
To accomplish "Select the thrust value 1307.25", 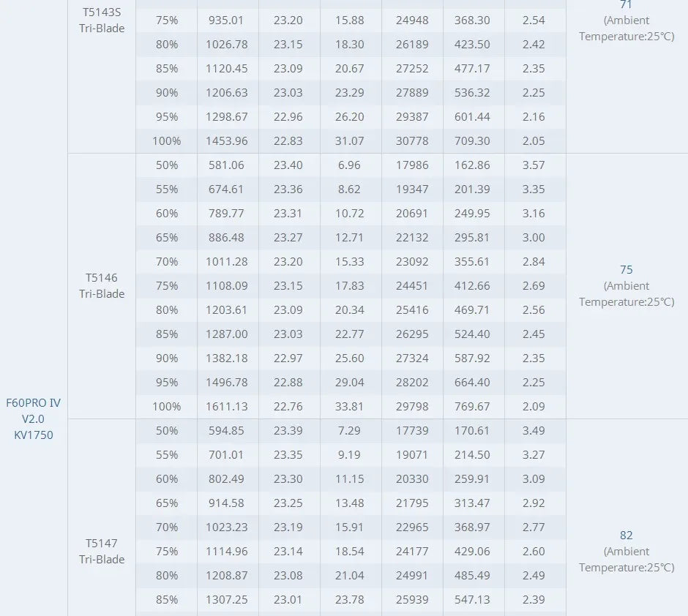I will pos(227,599).
